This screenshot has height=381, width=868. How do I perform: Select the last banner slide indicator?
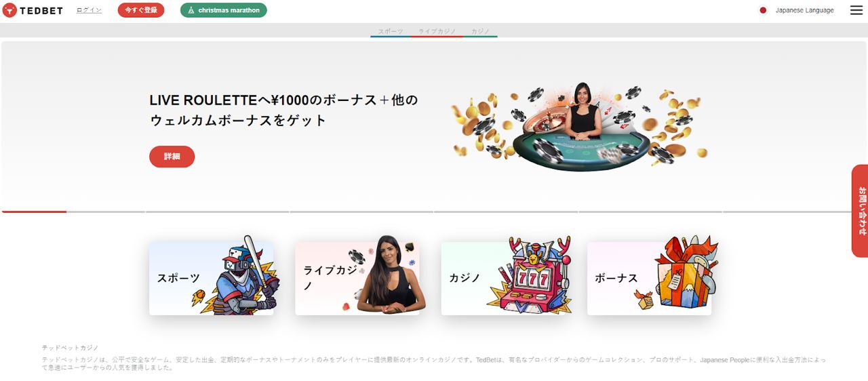coord(795,212)
